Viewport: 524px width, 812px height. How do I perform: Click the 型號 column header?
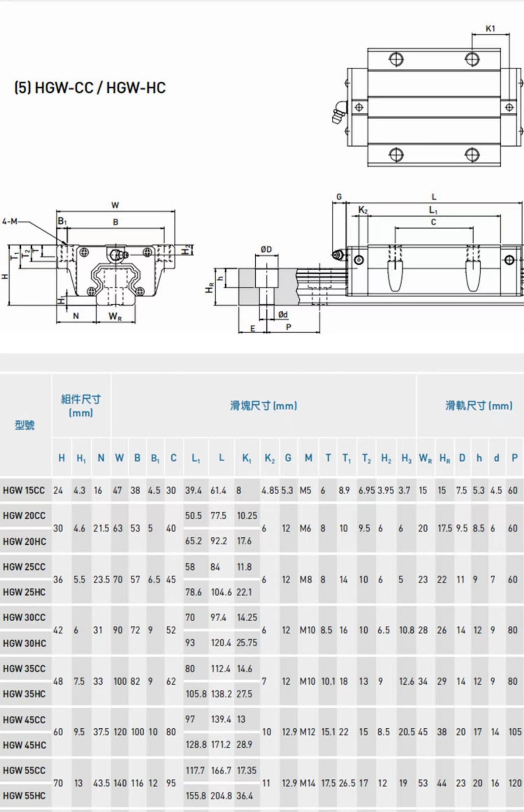[25, 425]
